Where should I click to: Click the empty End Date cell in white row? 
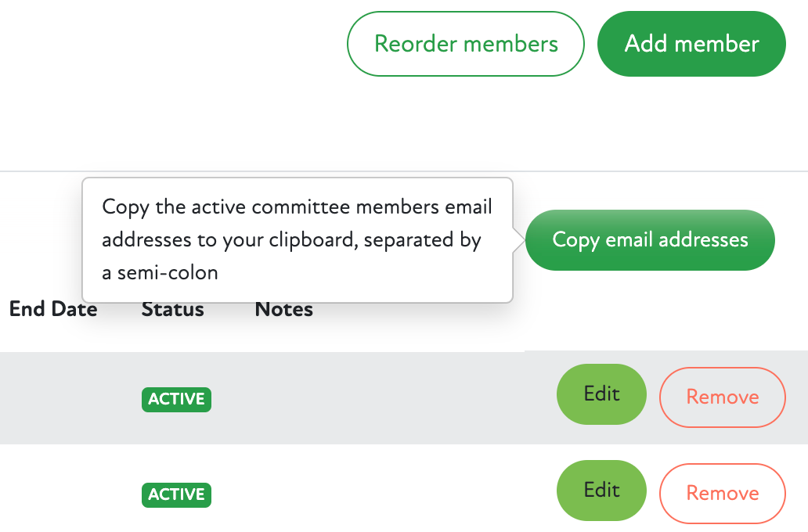[x=53, y=494]
